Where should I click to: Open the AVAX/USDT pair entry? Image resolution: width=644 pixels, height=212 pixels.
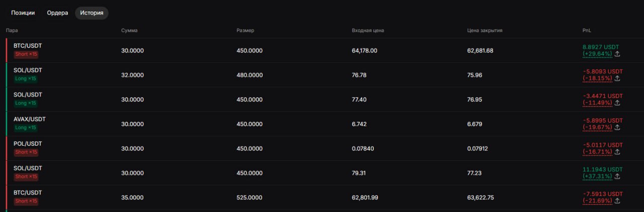click(x=30, y=119)
